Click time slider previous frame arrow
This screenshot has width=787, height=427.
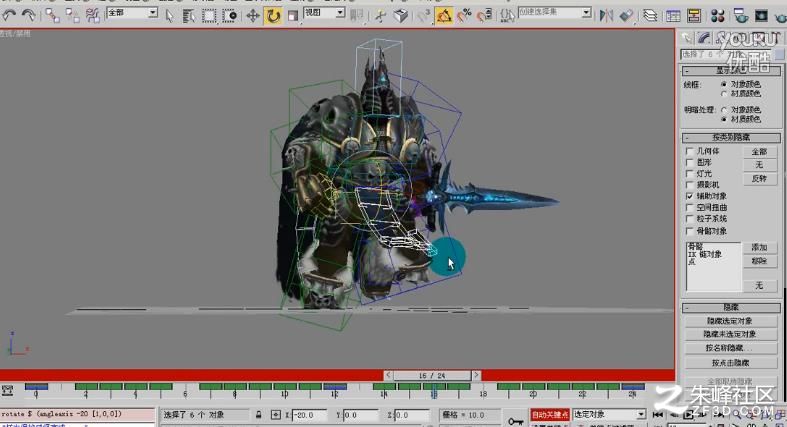click(388, 375)
